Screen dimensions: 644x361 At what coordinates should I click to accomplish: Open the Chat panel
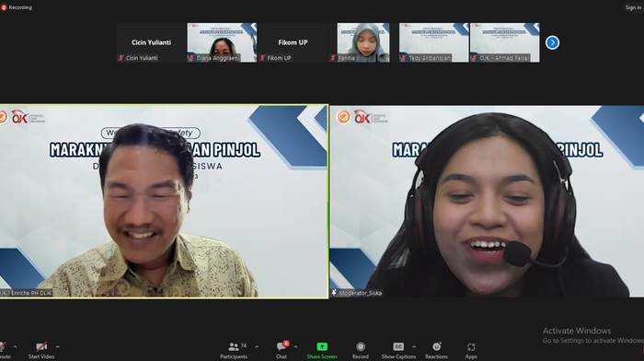282,350
